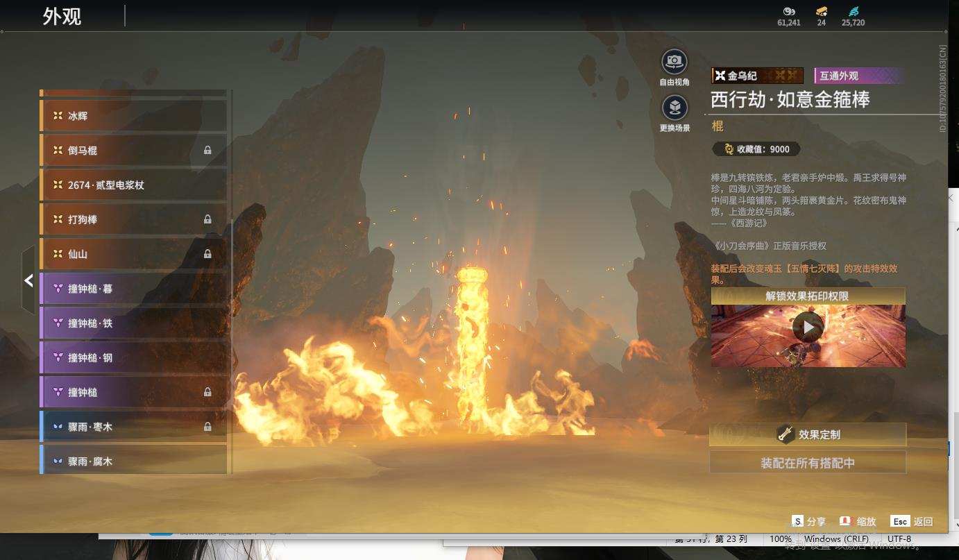
Task: Select the 骤雨·腐木 skin row
Action: tap(133, 460)
